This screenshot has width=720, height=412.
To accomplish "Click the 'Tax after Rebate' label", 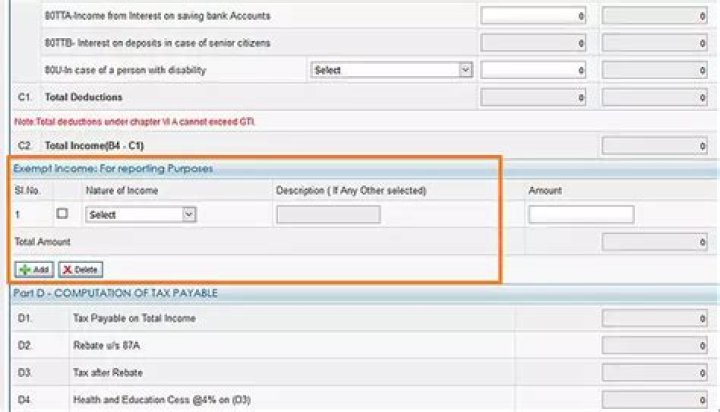I will pyautogui.click(x=108, y=372).
